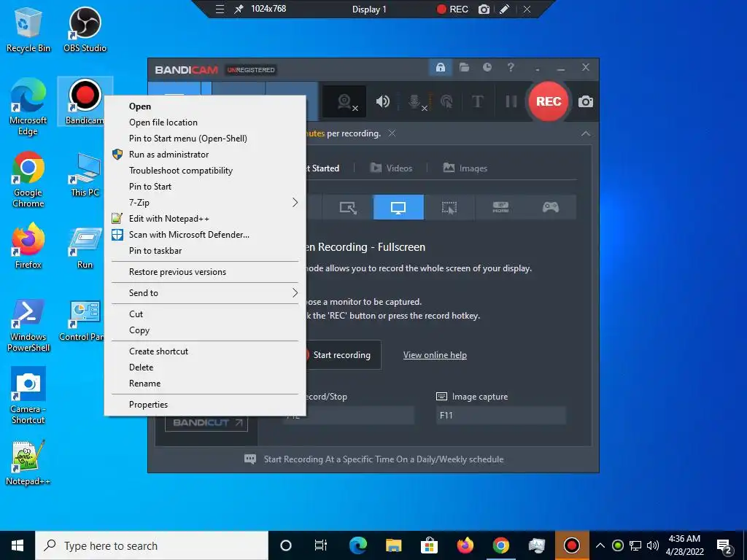
Task: Select Run as administrator
Action: pos(205,155)
